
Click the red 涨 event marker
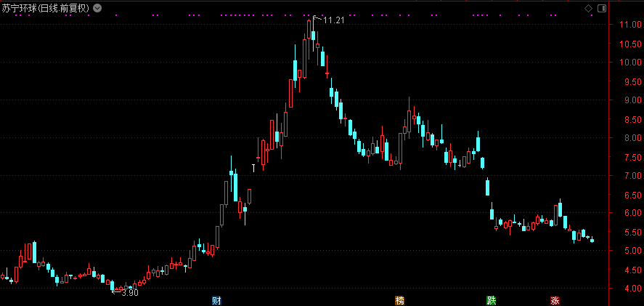point(555,300)
